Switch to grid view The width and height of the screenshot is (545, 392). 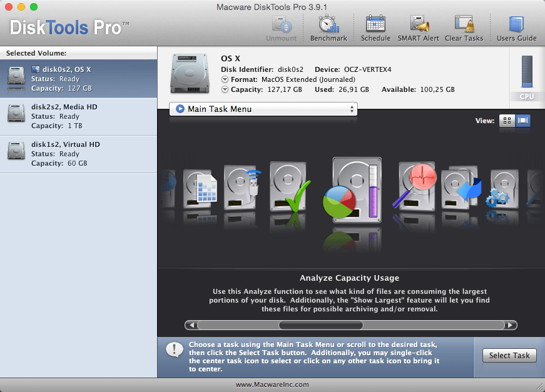click(x=507, y=121)
